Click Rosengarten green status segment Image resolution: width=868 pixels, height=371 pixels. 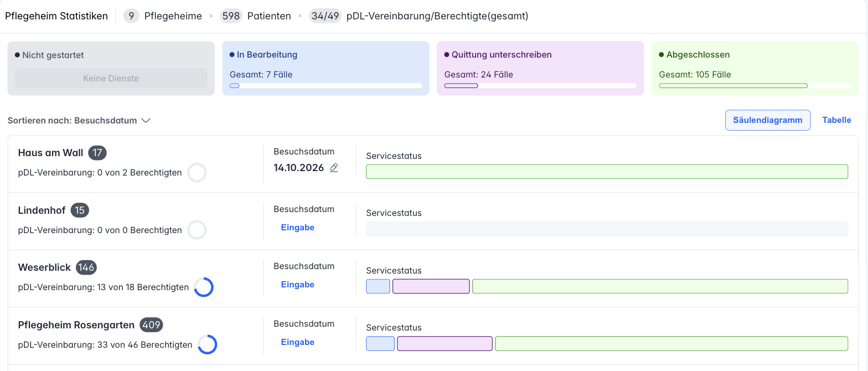[x=671, y=343]
